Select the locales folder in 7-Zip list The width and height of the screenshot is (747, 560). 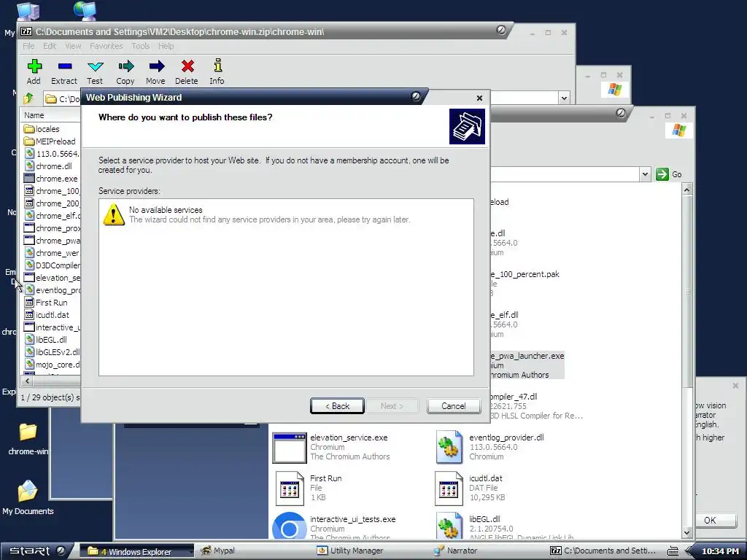[42, 129]
